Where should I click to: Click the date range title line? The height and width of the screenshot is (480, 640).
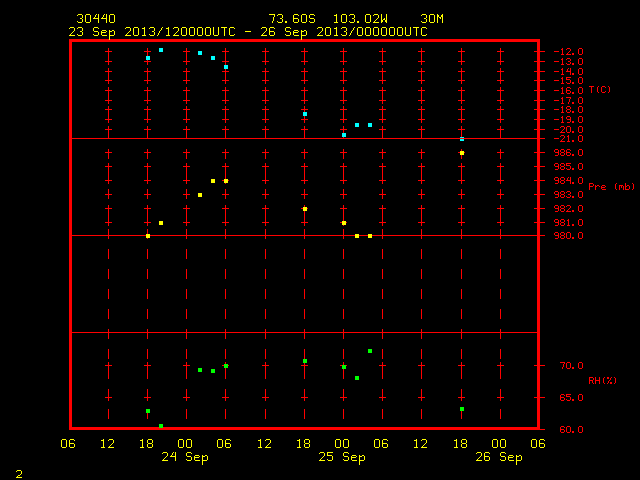tap(248, 32)
